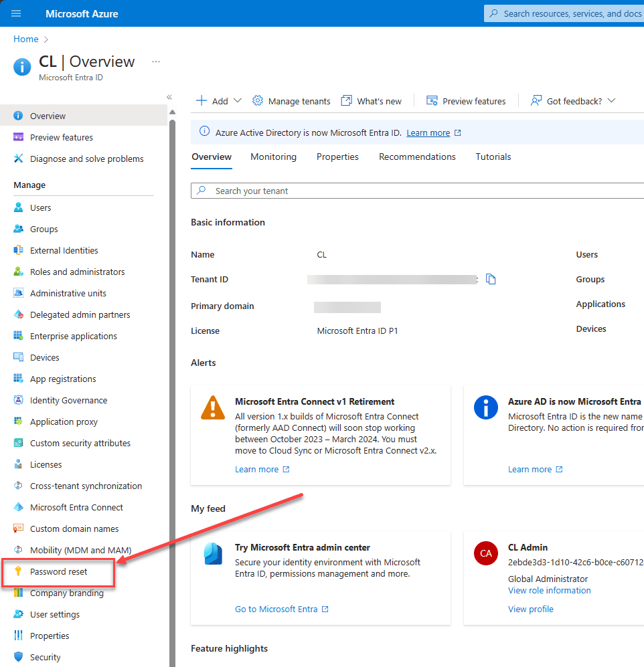Click Learn more under Azure AD is now Entra
Image resolution: width=644 pixels, height=667 pixels.
click(530, 469)
